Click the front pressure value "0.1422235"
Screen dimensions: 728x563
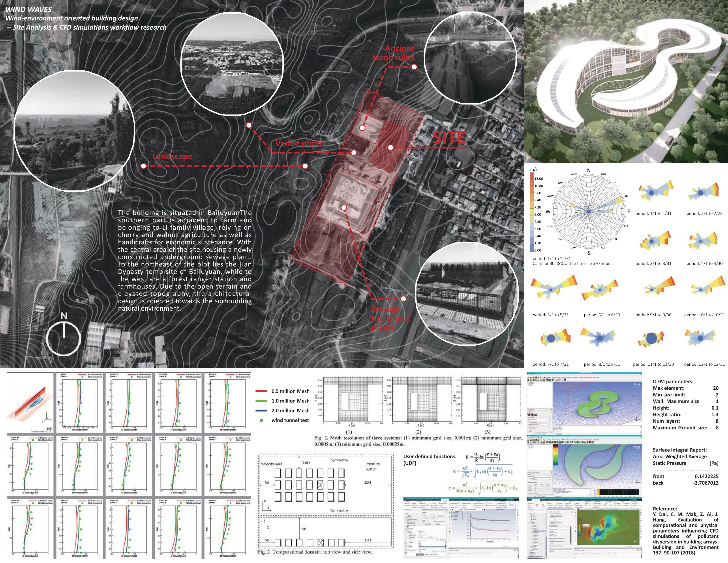click(706, 476)
